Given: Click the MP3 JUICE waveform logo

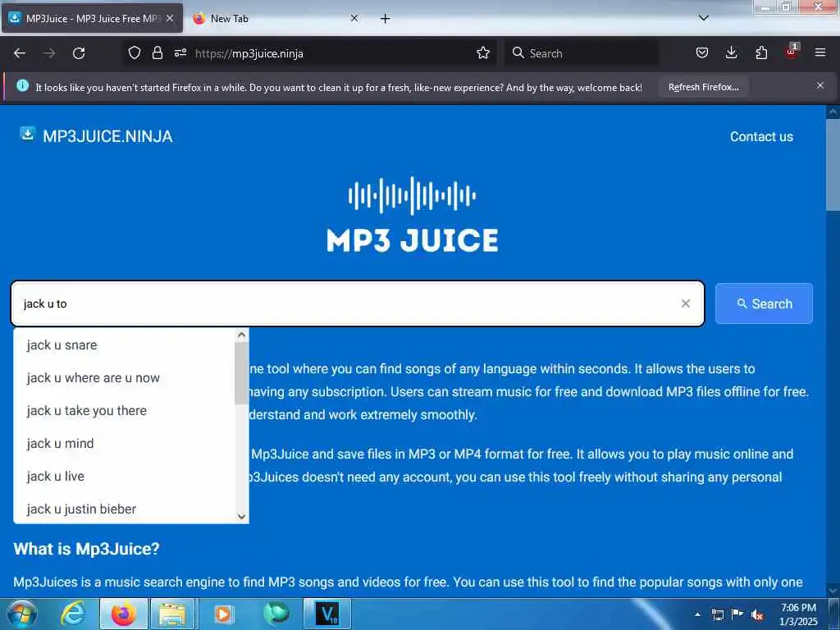Looking at the screenshot, I should 413,215.
